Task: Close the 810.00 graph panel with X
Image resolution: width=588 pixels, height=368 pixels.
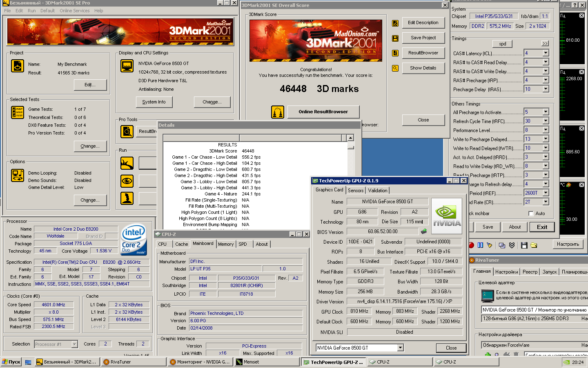Action: click(581, 16)
